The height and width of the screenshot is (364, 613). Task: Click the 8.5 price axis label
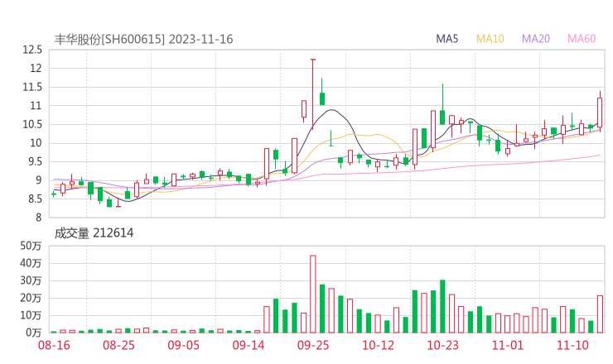click(35, 199)
